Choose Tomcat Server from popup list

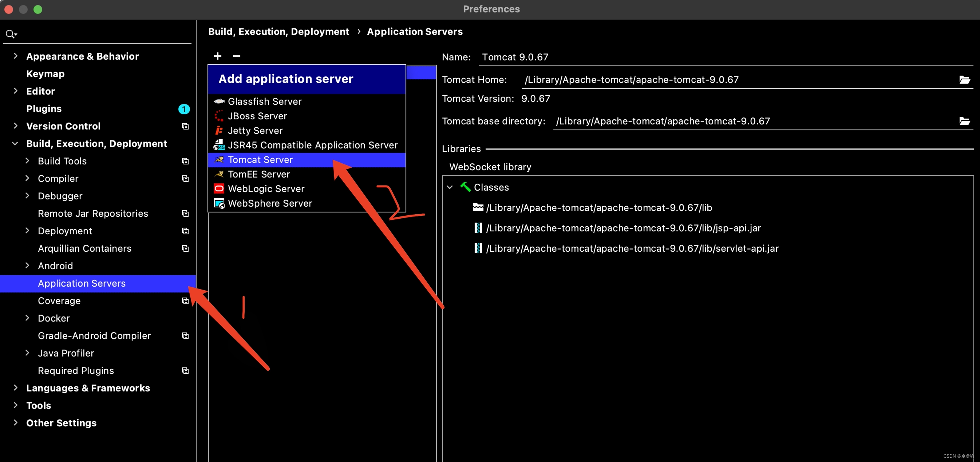(x=260, y=160)
